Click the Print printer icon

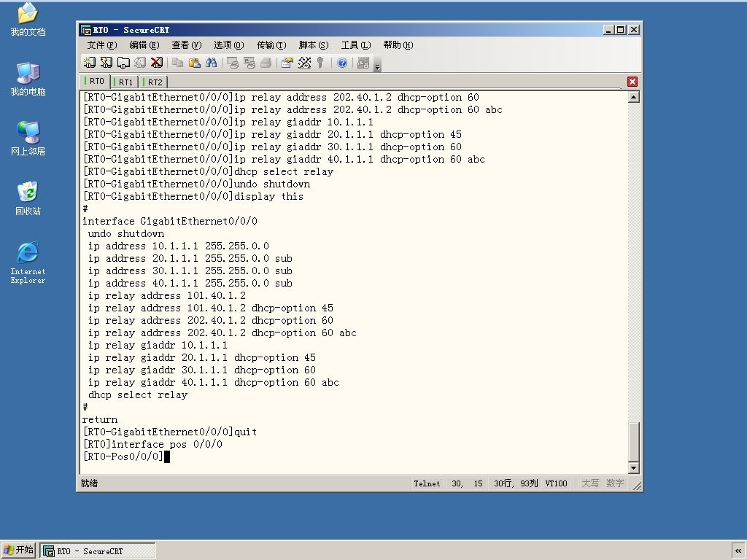(266, 63)
